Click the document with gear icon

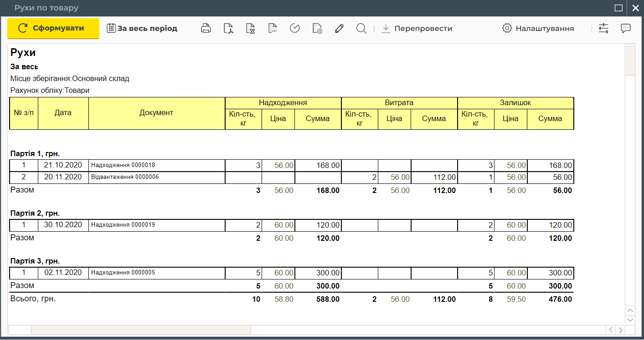317,28
